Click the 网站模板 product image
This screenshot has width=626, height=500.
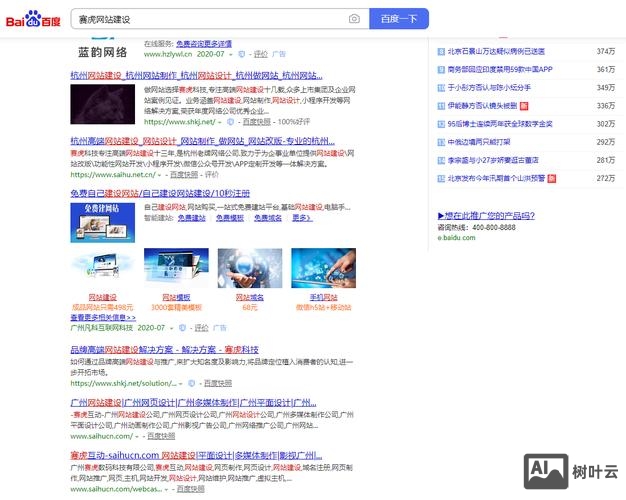pos(176,268)
